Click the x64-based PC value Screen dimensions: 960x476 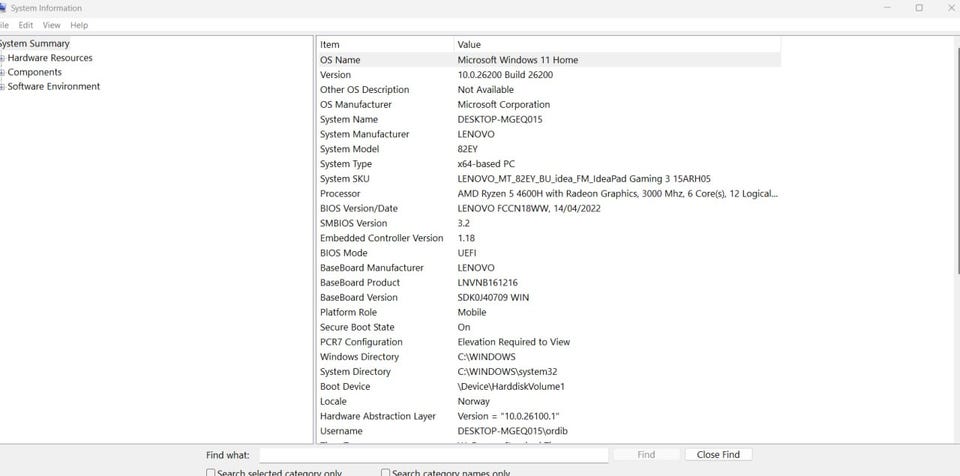(486, 164)
